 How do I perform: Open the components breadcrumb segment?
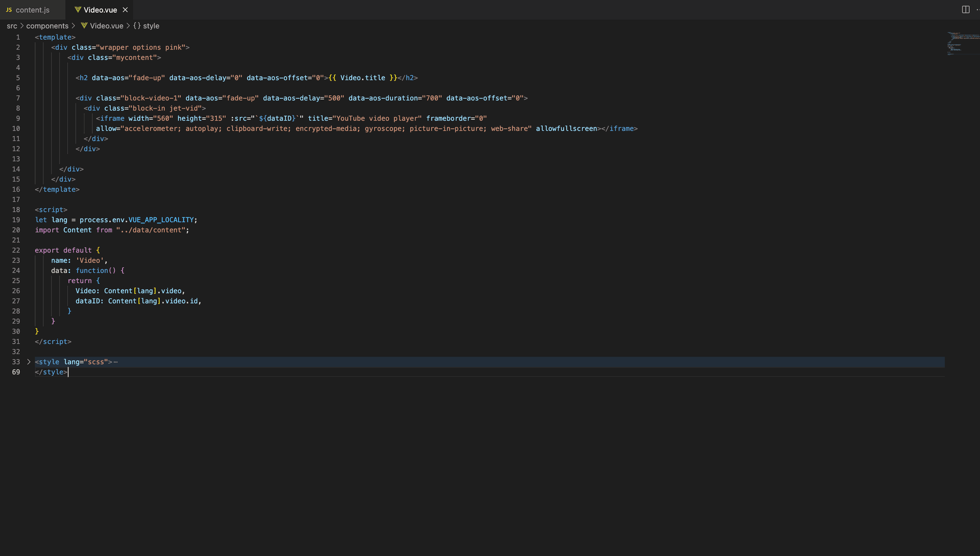47,26
